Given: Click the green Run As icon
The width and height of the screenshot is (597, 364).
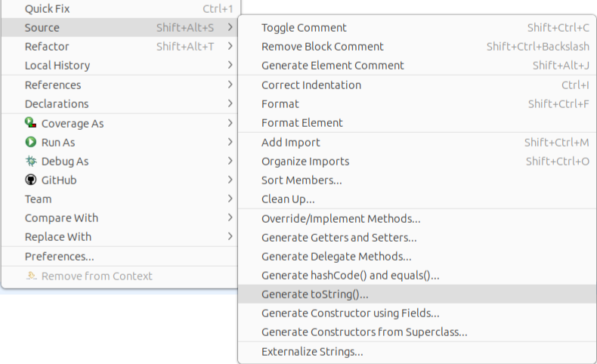Looking at the screenshot, I should pyautogui.click(x=31, y=141).
